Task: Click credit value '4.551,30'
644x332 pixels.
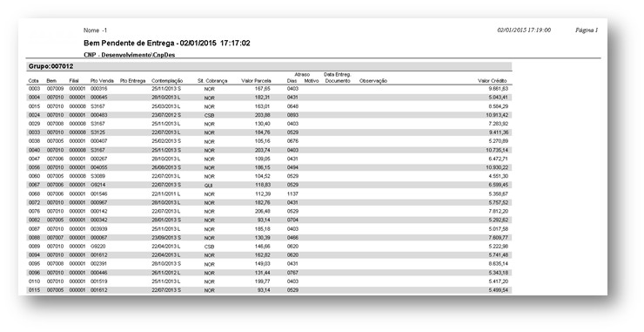Action: (498, 177)
